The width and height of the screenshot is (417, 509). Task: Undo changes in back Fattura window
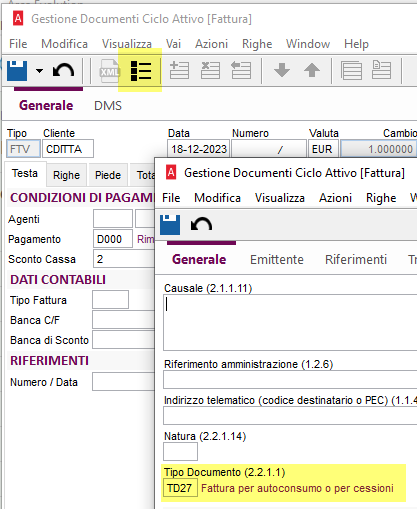click(x=63, y=70)
